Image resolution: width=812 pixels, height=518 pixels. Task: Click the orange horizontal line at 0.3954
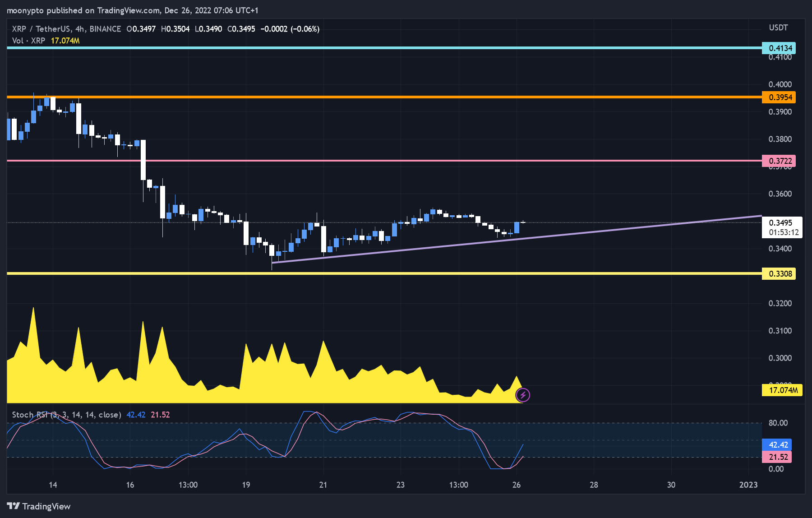(x=383, y=97)
